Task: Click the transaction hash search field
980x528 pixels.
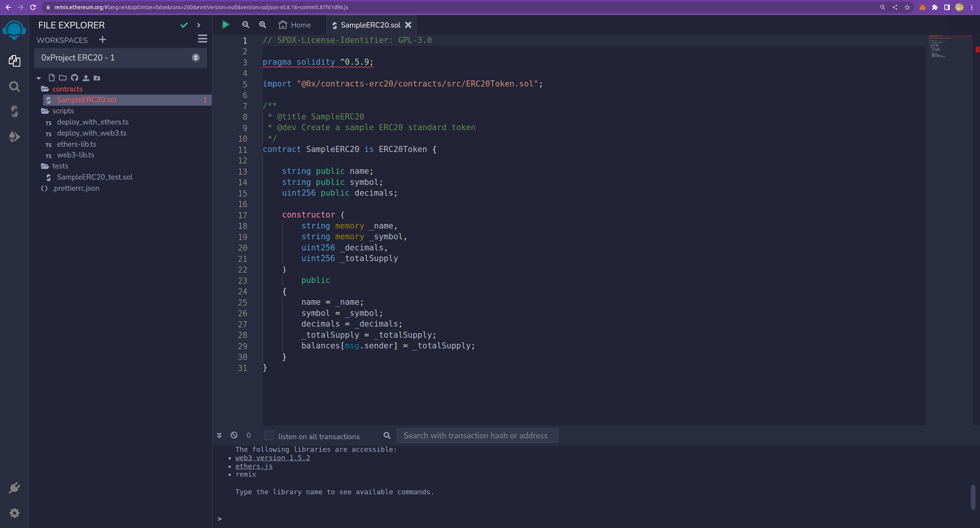Action: (477, 436)
